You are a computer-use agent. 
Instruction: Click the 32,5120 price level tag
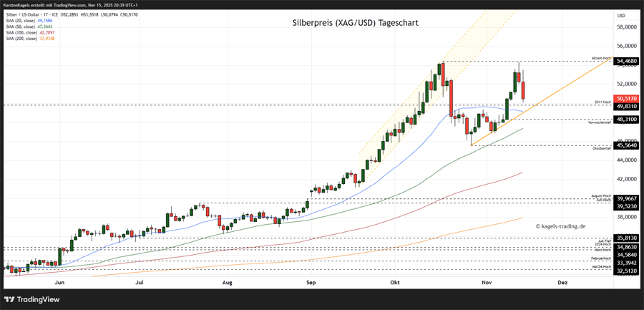pyautogui.click(x=626, y=271)
